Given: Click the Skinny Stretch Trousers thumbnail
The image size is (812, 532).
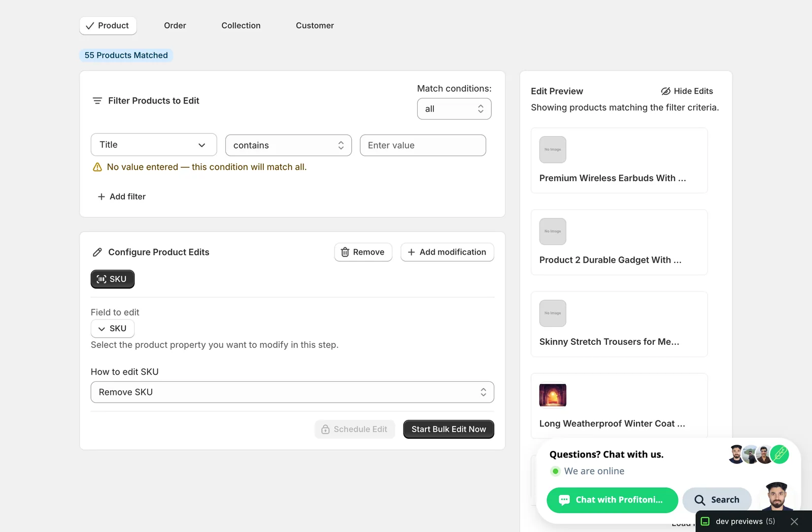Looking at the screenshot, I should click(553, 313).
